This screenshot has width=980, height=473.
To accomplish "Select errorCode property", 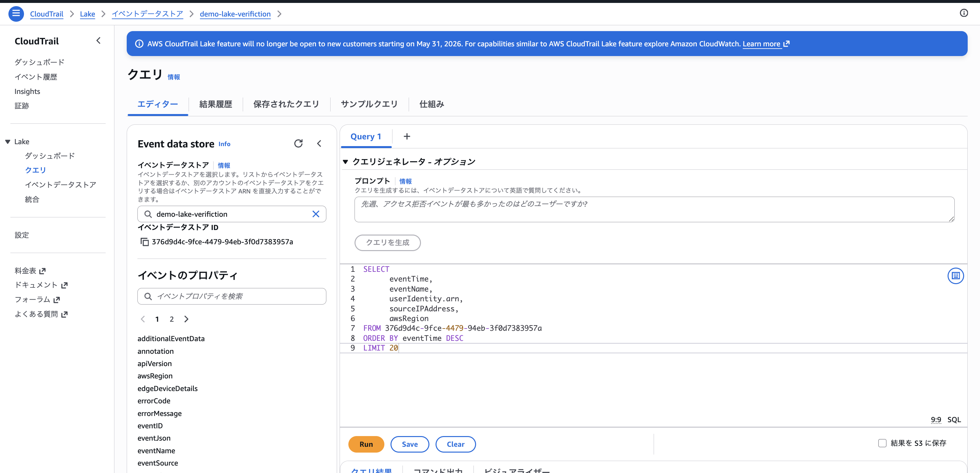I will (154, 401).
